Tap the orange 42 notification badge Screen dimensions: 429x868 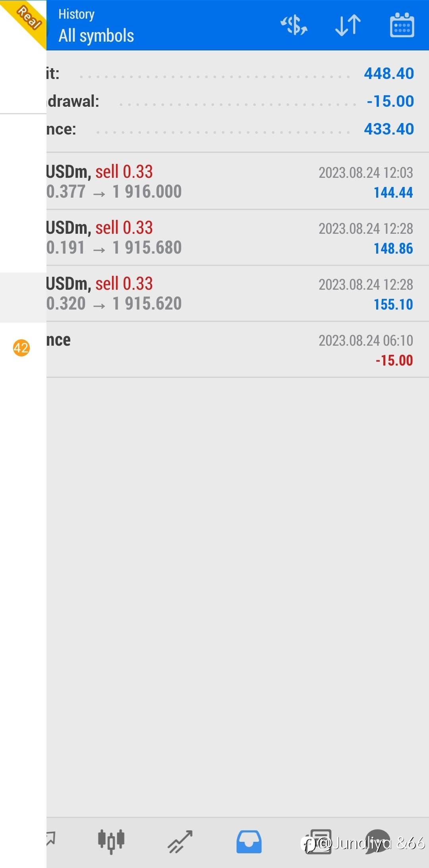pos(21,348)
